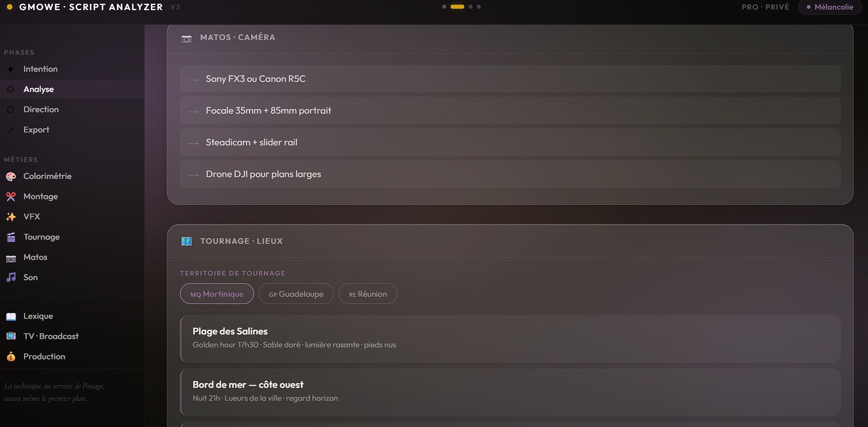Click the Territoire de tournage label
The width and height of the screenshot is (868, 427).
[233, 273]
